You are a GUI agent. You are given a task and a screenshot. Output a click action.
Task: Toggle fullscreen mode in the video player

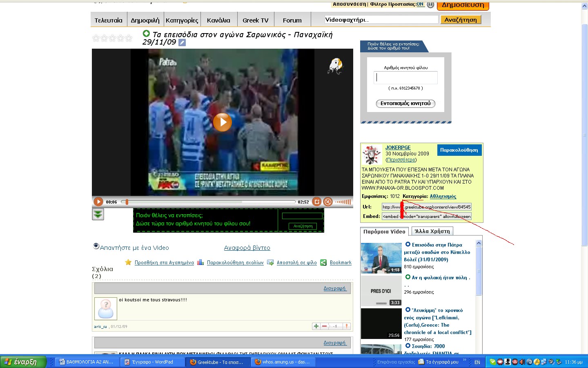317,202
